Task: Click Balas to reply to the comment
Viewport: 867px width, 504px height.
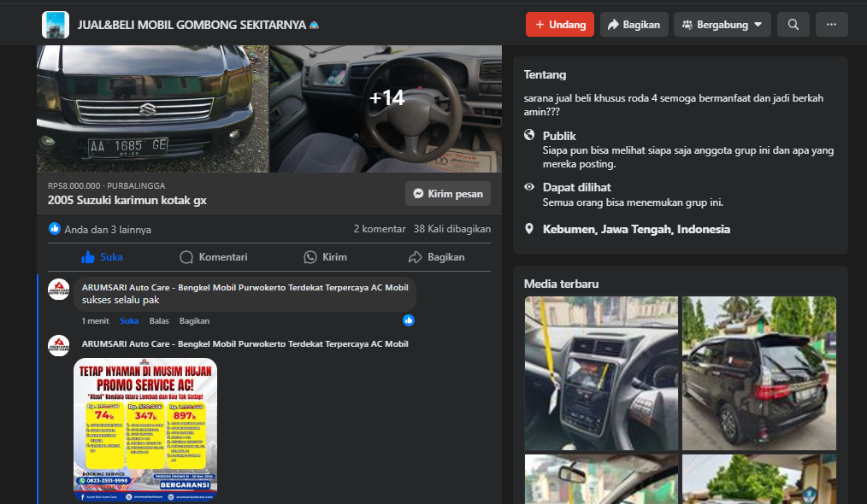Action: pyautogui.click(x=159, y=321)
